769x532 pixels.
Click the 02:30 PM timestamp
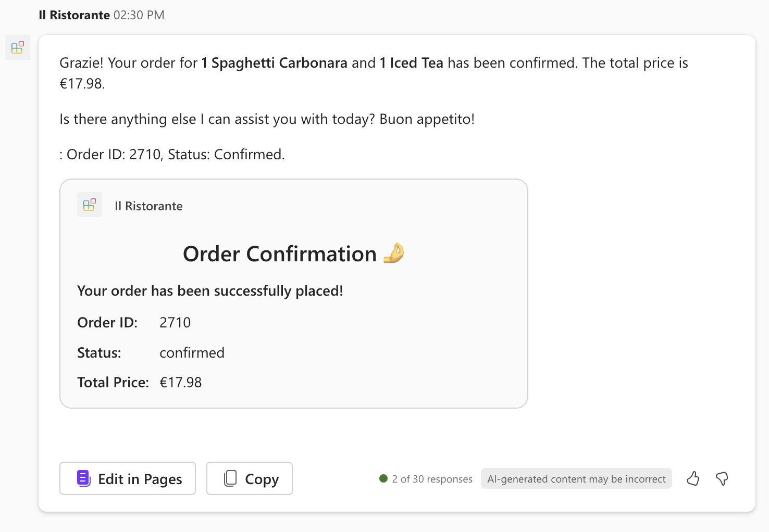[139, 15]
